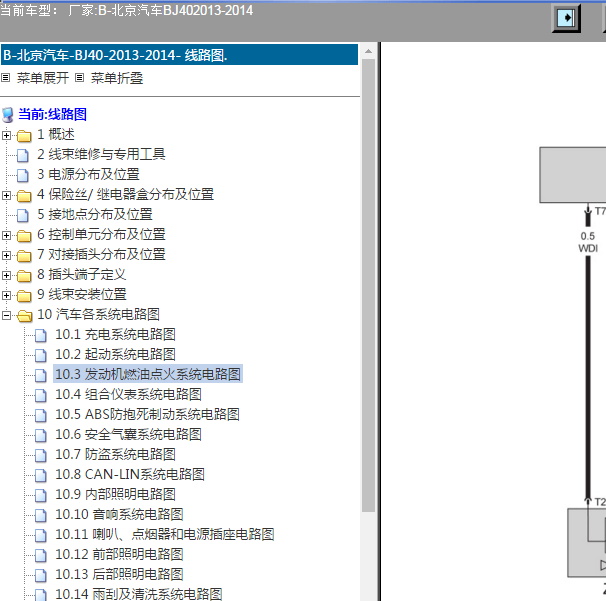Viewport: 606px width, 601px height.
Task: Click open folder icon of 10 汽车各系统电路图
Action: (x=25, y=316)
